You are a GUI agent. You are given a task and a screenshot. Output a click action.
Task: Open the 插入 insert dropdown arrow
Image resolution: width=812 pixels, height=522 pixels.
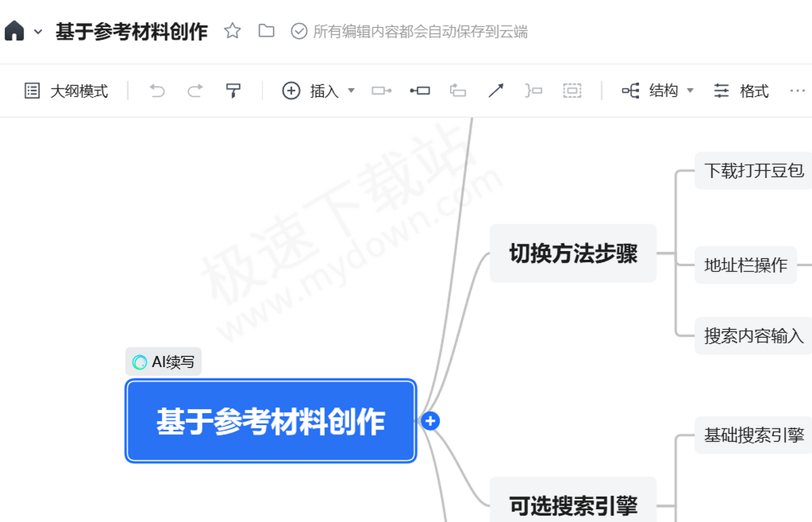click(351, 91)
